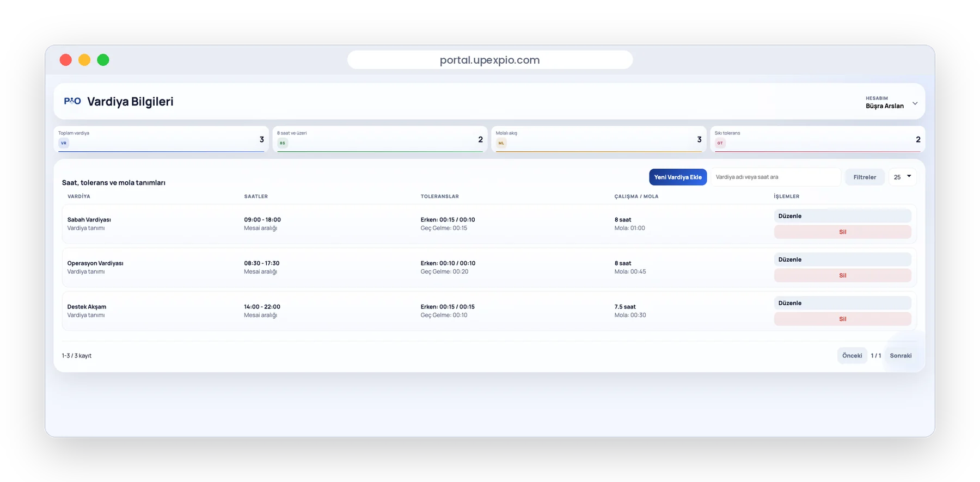Click the 08:30 - 17:30 hours cell
This screenshot has height=482, width=980.
262,263
